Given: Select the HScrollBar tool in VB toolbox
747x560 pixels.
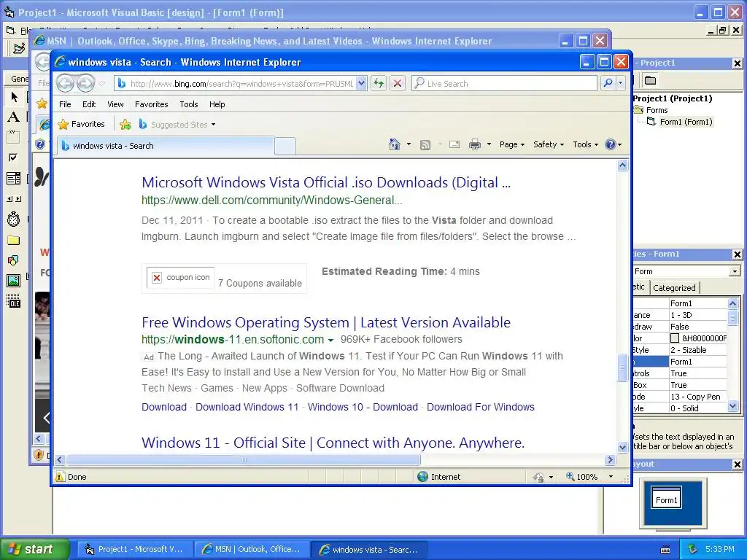Looking at the screenshot, I should pos(14,199).
